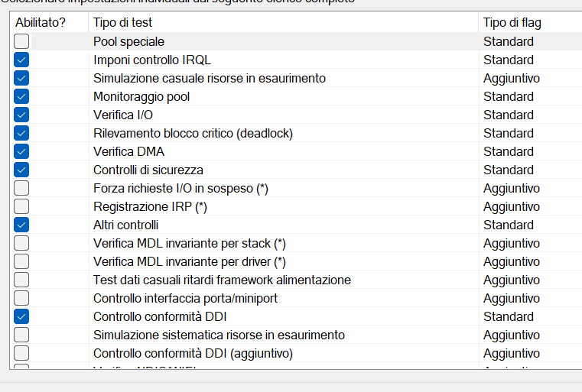Click the Tipo di flag column header

point(530,22)
